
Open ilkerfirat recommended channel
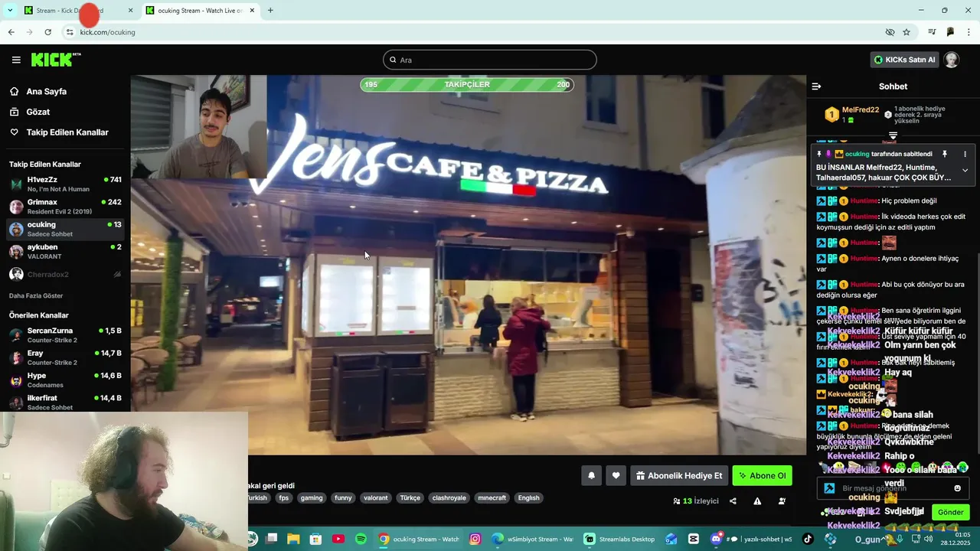(x=65, y=403)
